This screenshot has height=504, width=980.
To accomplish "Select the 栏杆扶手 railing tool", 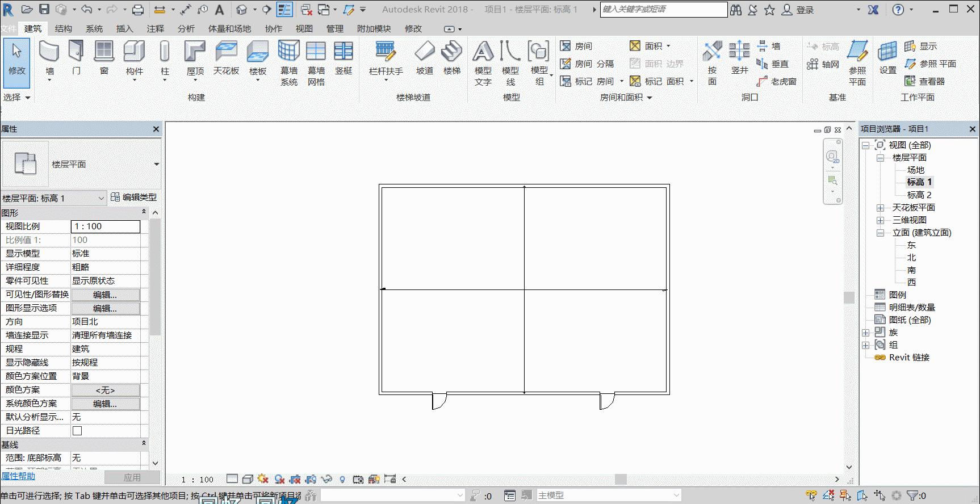I will (x=386, y=60).
